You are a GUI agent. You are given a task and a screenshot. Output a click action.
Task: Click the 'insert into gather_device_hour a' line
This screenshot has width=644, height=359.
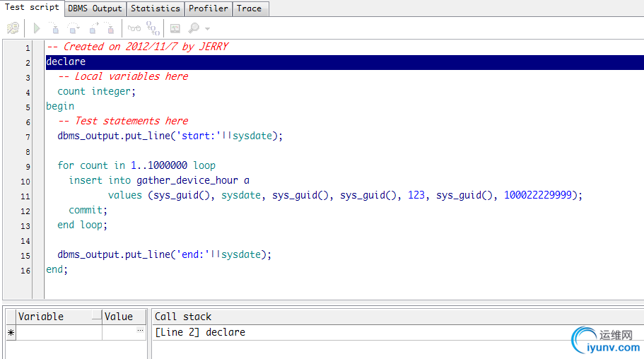[x=159, y=180]
